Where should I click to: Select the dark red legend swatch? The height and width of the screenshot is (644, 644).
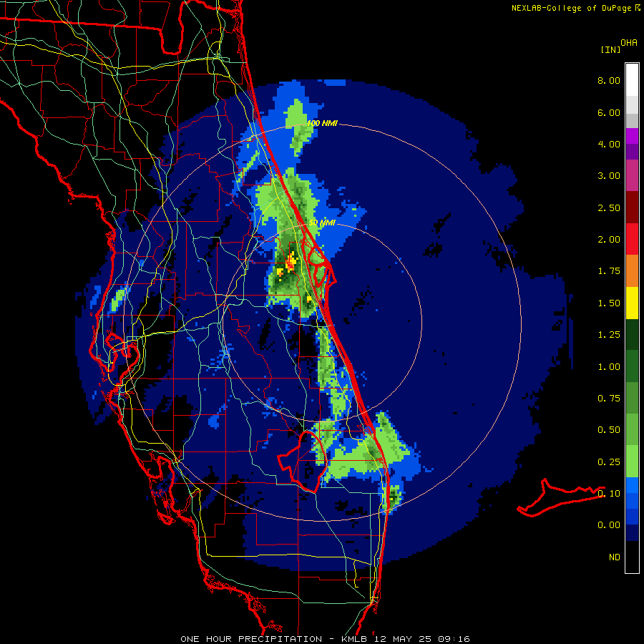coord(632,208)
